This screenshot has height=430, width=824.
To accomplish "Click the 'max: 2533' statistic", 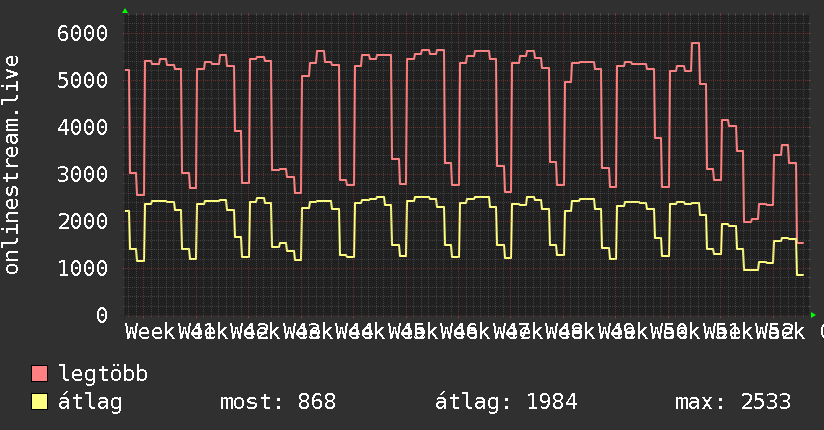I will 733,402.
